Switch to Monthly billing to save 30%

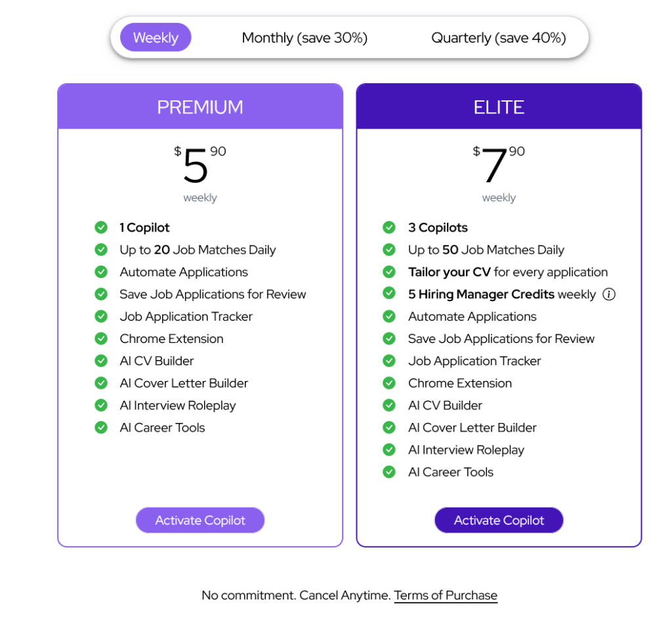coord(304,37)
